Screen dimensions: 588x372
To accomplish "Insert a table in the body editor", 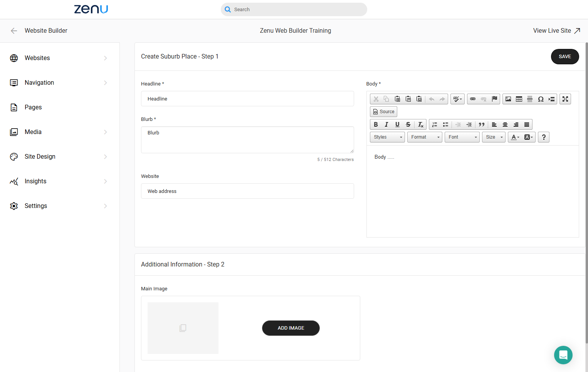I will (519, 99).
